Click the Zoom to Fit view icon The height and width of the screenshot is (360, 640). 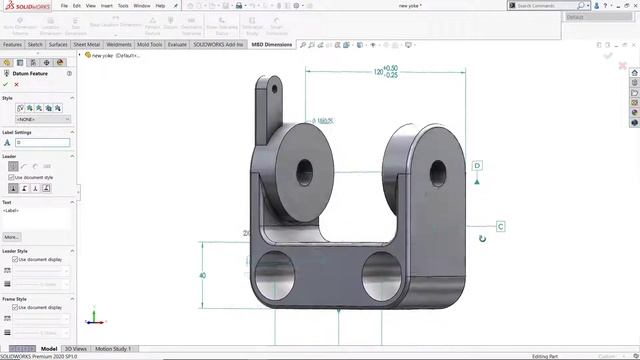pyautogui.click(x=303, y=45)
